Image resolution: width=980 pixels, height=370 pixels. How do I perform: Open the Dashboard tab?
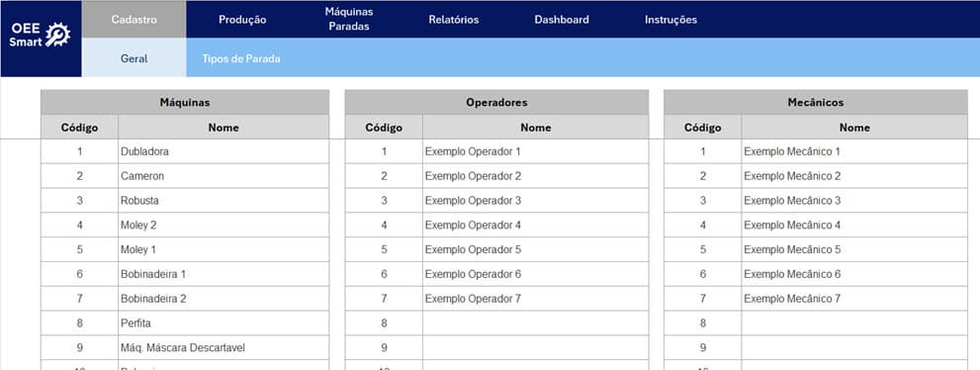(562, 20)
